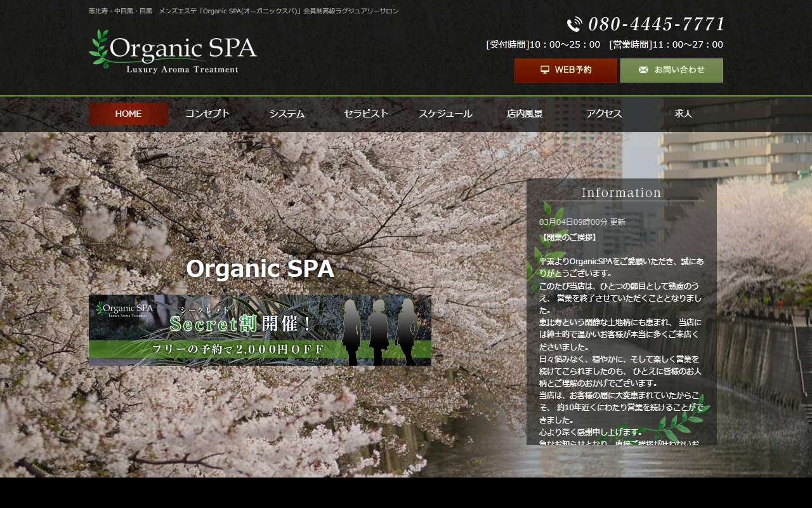Click the 【閉業のご挨拶】 notice title
812x508 pixels.
click(x=568, y=237)
